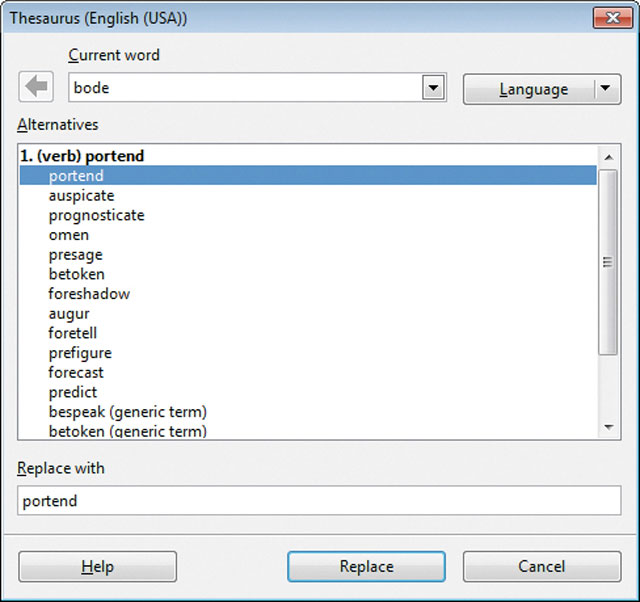Select 'bespeak (generic term)' entry
The width and height of the screenshot is (640, 602).
pyautogui.click(x=127, y=412)
